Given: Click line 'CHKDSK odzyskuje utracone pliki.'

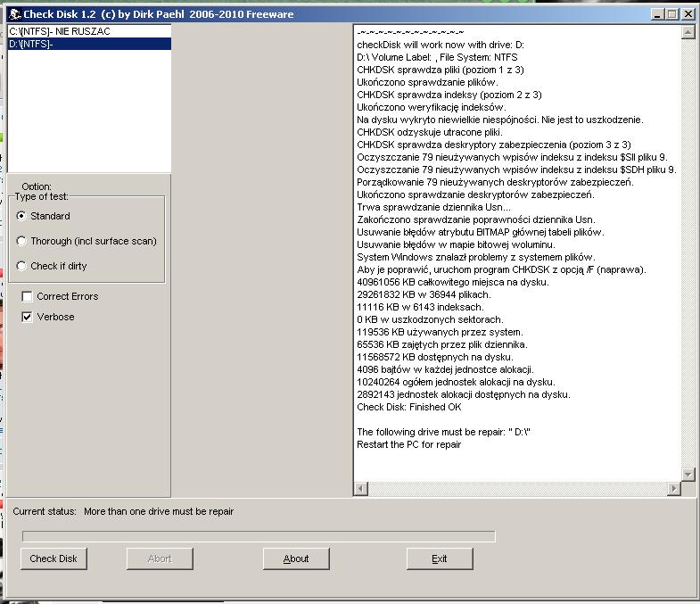Looking at the screenshot, I should pyautogui.click(x=430, y=133).
